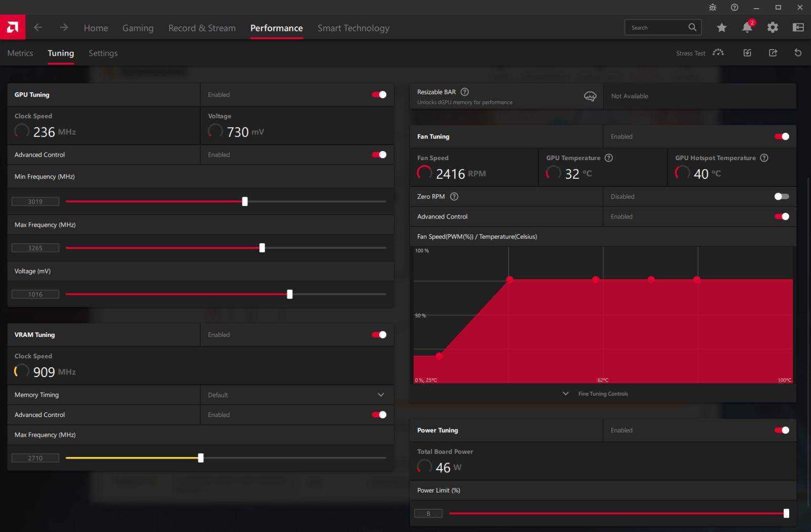The width and height of the screenshot is (811, 532).
Task: Open the Home tab
Action: (x=96, y=28)
